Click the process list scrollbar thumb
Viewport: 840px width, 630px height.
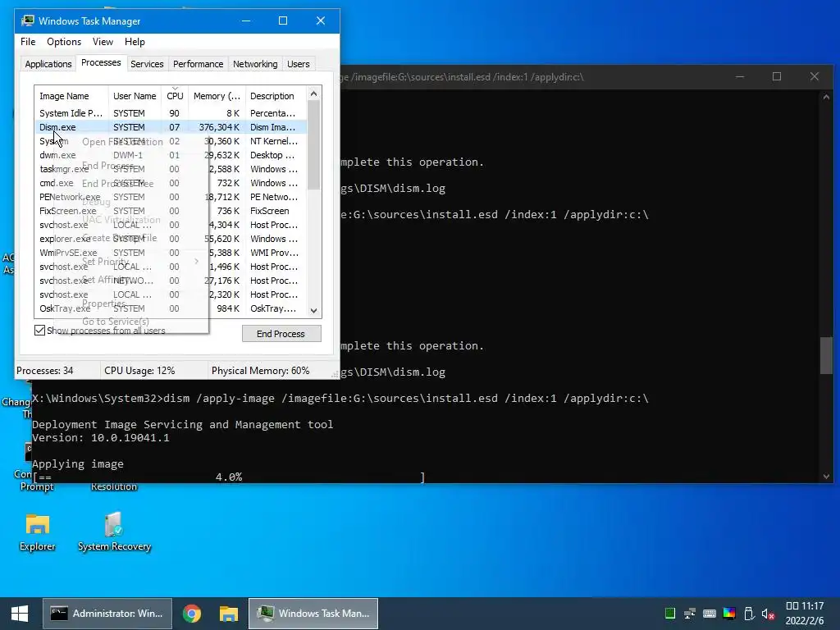[314, 144]
